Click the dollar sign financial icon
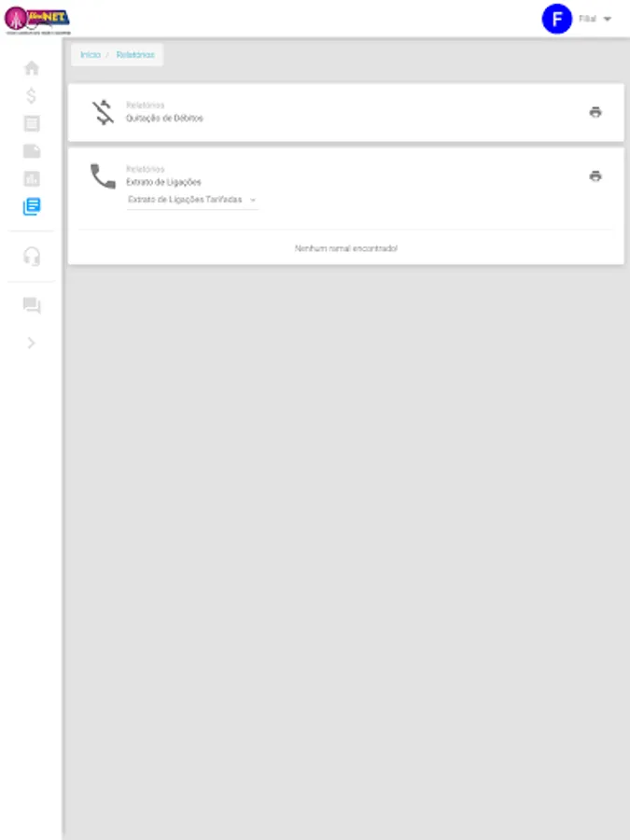 pos(31,96)
